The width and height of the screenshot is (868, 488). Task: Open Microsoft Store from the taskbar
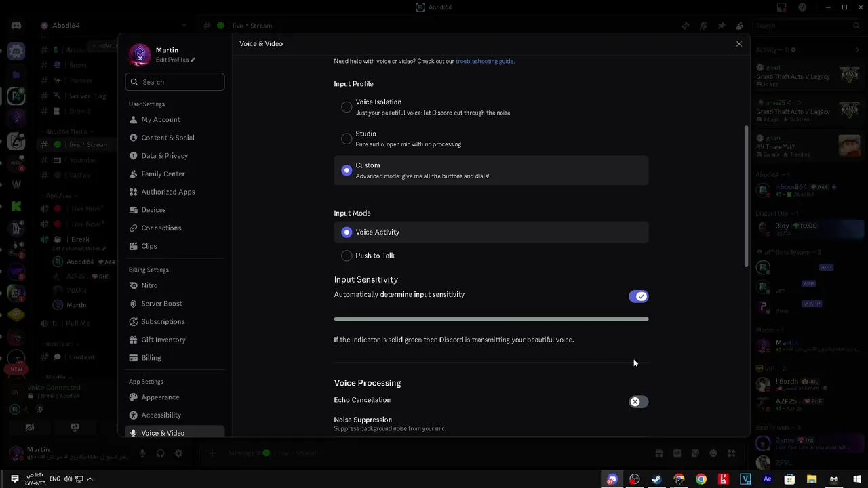tap(789, 479)
